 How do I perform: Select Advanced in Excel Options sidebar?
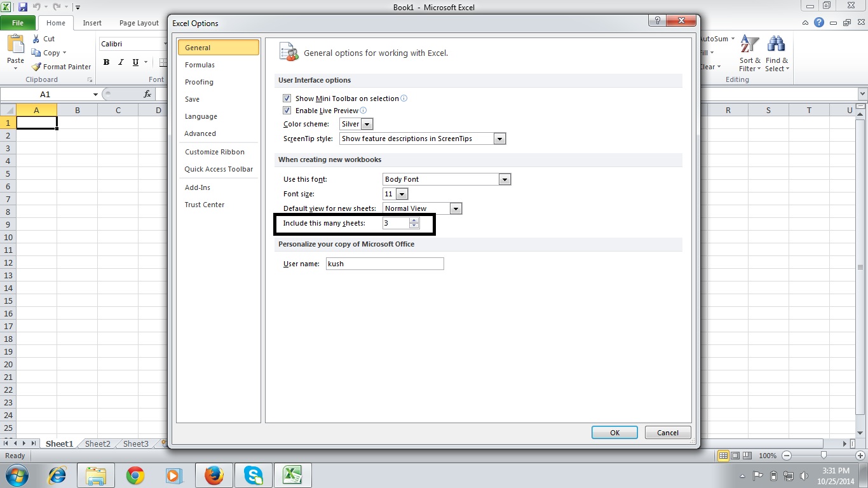pyautogui.click(x=218, y=133)
